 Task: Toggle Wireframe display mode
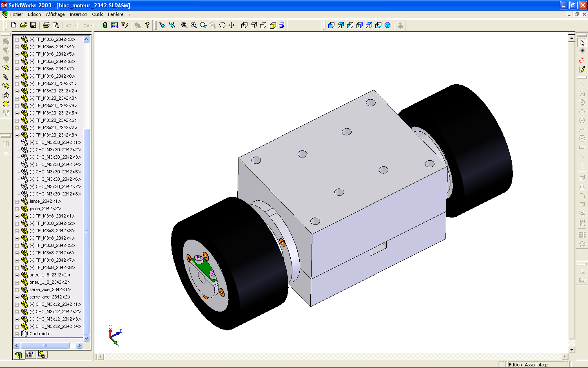244,25
